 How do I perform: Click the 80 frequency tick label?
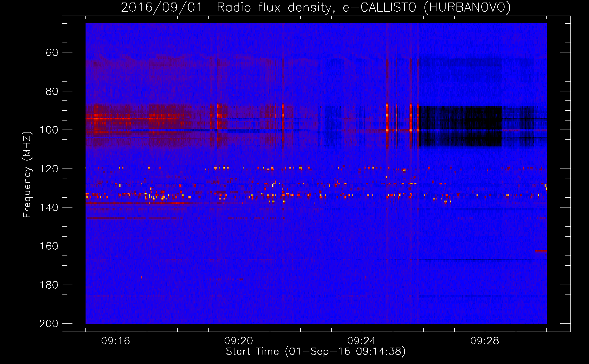tap(52, 91)
